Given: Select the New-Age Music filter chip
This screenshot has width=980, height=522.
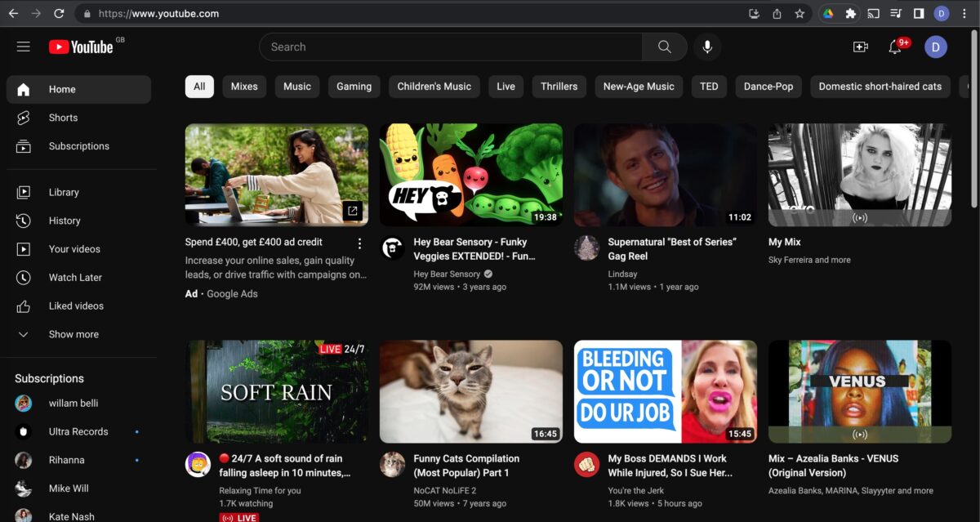Looking at the screenshot, I should [x=639, y=87].
